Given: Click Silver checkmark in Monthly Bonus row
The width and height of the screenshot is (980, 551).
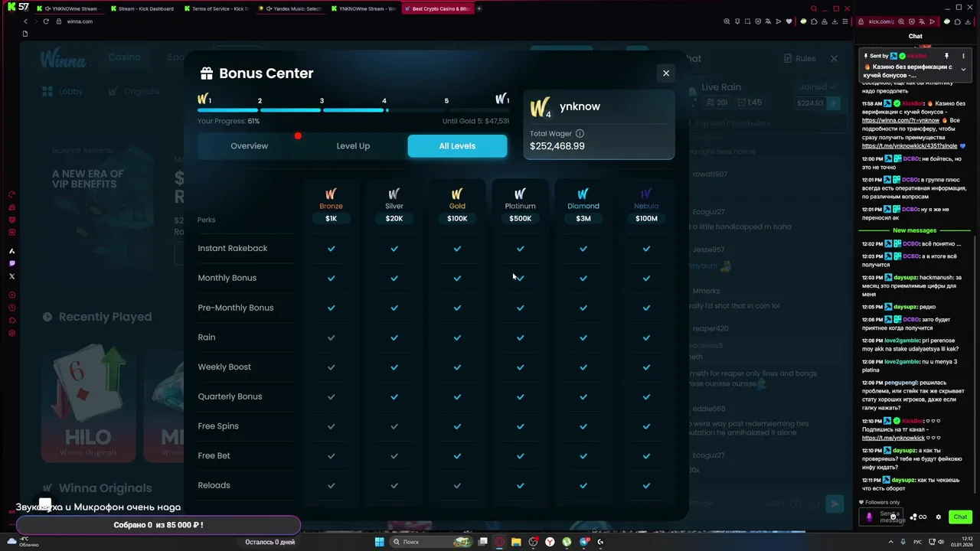Looking at the screenshot, I should [x=394, y=279].
